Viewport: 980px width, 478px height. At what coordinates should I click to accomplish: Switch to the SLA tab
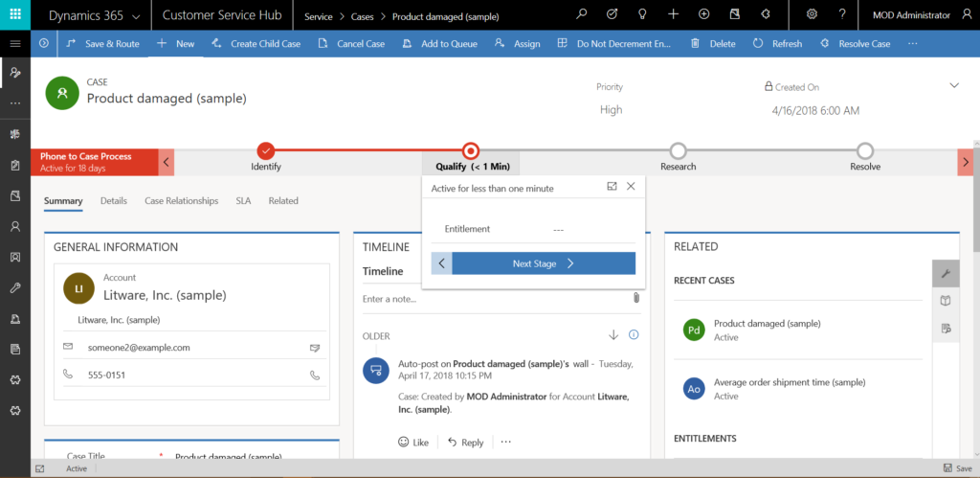[243, 201]
